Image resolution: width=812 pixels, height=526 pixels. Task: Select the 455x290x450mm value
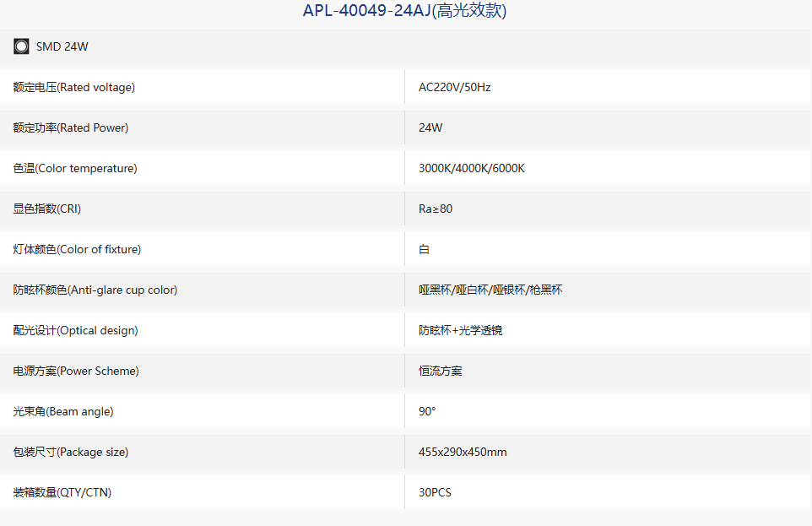[x=463, y=452]
